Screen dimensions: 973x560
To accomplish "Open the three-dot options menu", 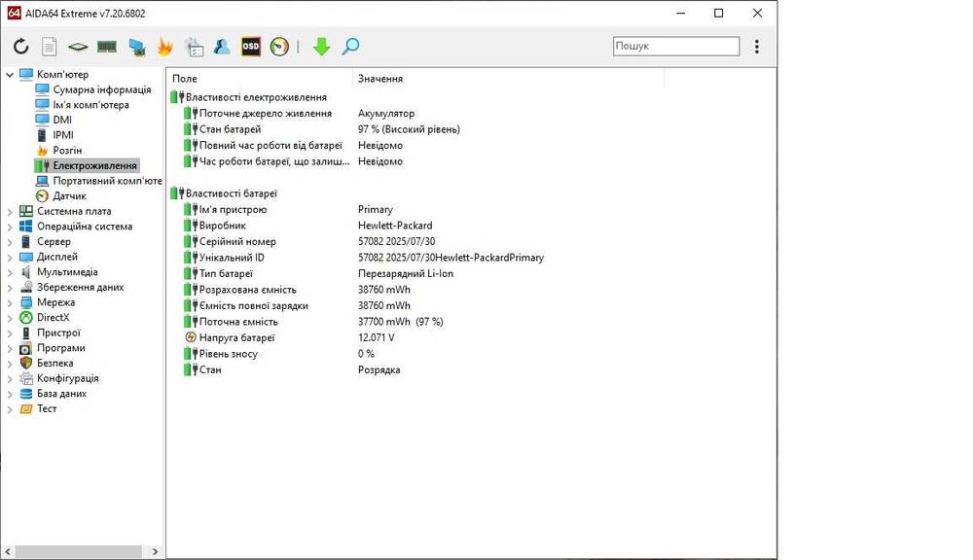I will pos(756,47).
